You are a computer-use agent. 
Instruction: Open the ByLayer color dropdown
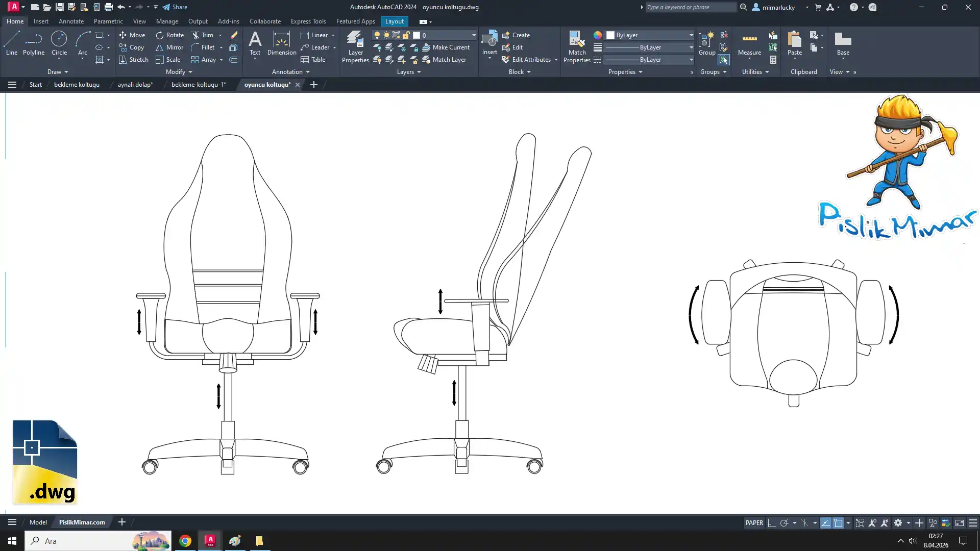(x=691, y=35)
